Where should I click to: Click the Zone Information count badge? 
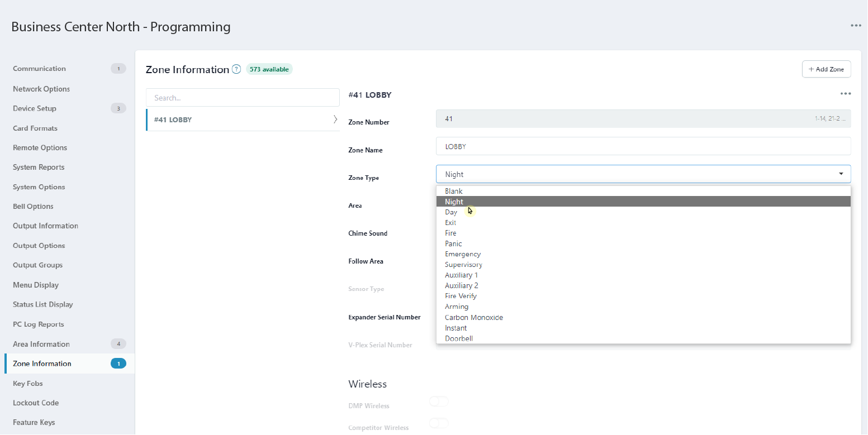coord(118,364)
